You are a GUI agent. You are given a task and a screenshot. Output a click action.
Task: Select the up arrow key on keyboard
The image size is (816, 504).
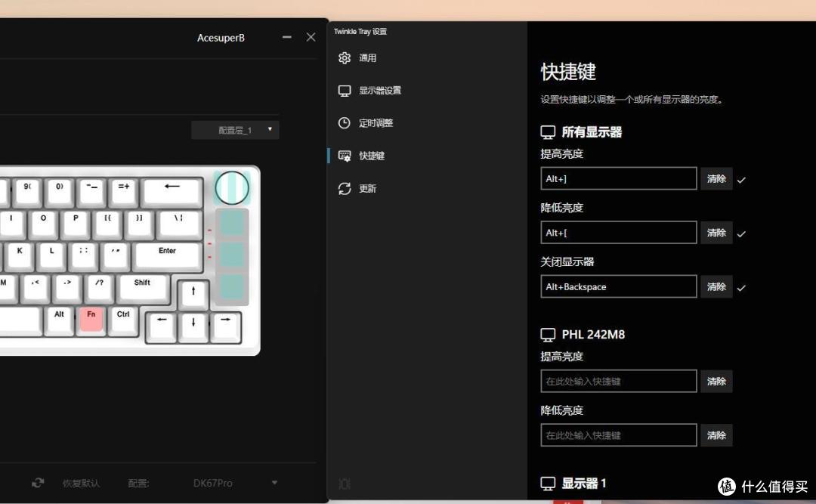point(193,295)
